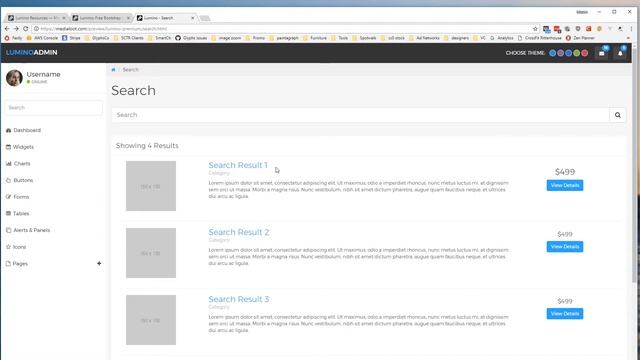The image size is (640, 360).
Task: Open the Tools bookmark folder
Action: [340, 38]
